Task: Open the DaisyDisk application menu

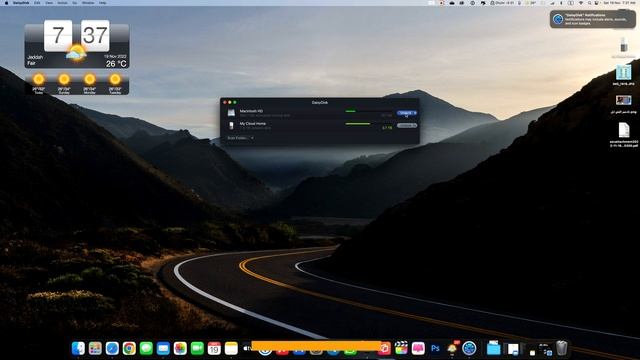Action: coord(21,3)
